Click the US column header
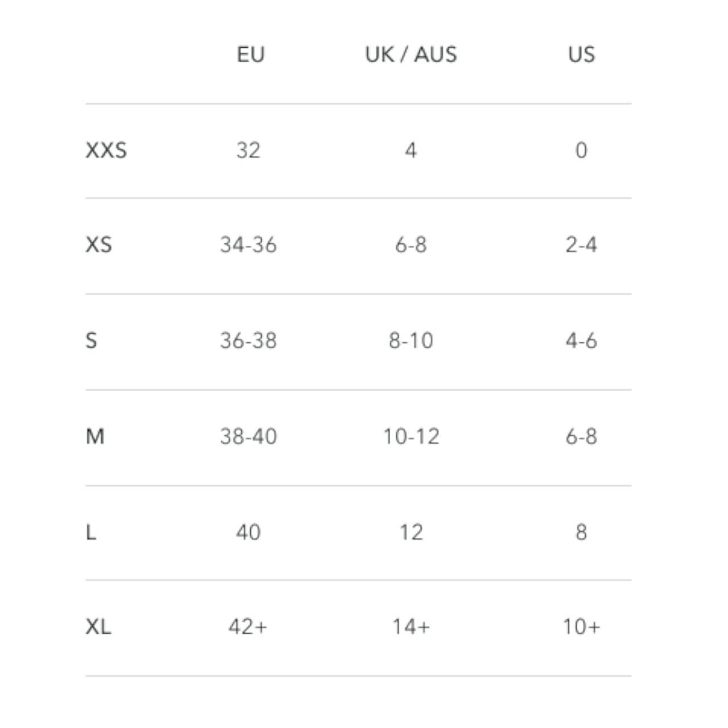The height and width of the screenshot is (728, 728). coord(581,55)
